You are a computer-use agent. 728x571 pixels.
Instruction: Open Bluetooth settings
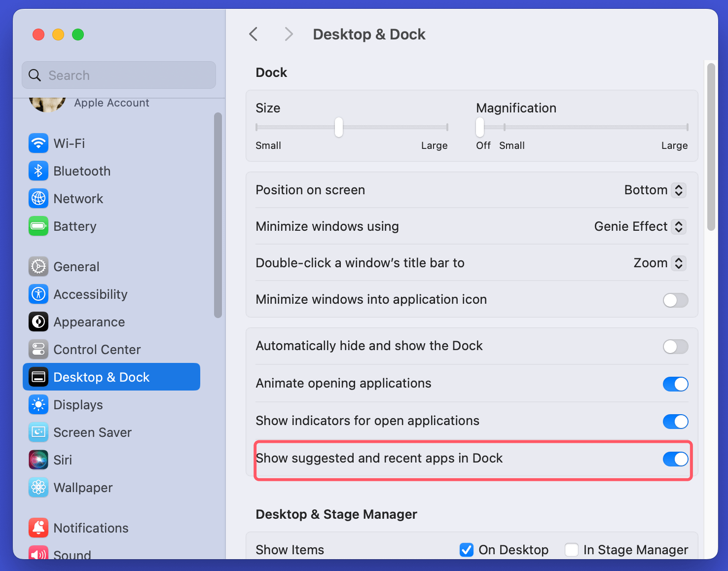pos(82,171)
